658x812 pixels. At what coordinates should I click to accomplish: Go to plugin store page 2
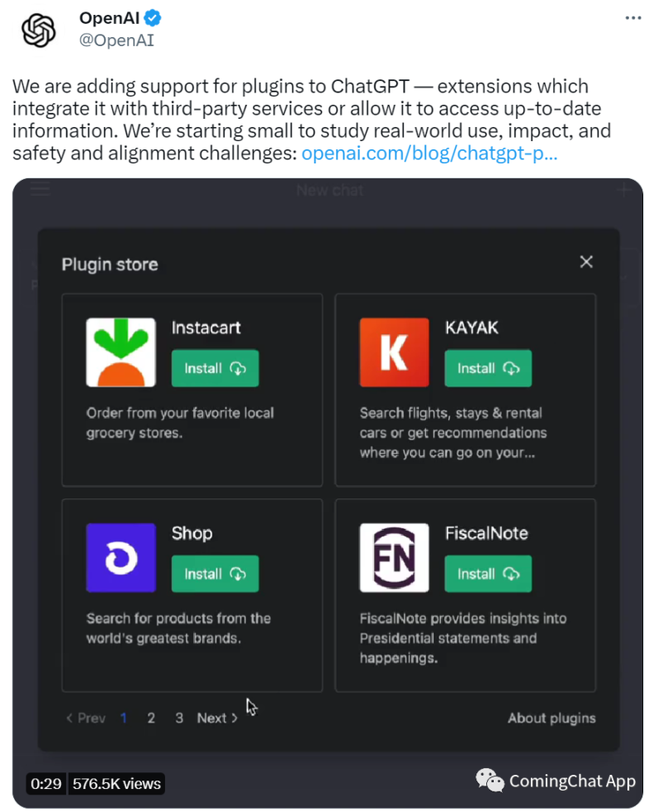coord(151,718)
